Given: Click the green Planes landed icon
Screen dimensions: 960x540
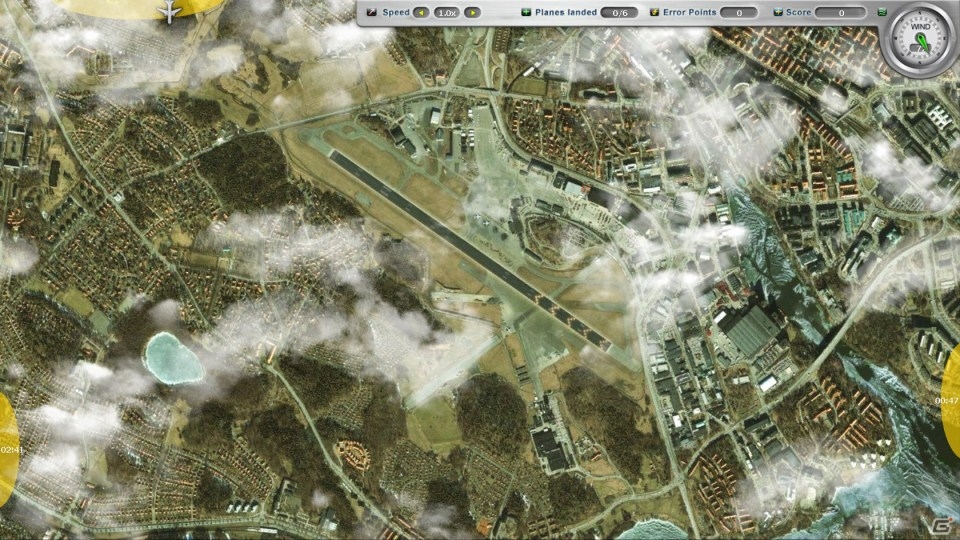Looking at the screenshot, I should point(526,12).
